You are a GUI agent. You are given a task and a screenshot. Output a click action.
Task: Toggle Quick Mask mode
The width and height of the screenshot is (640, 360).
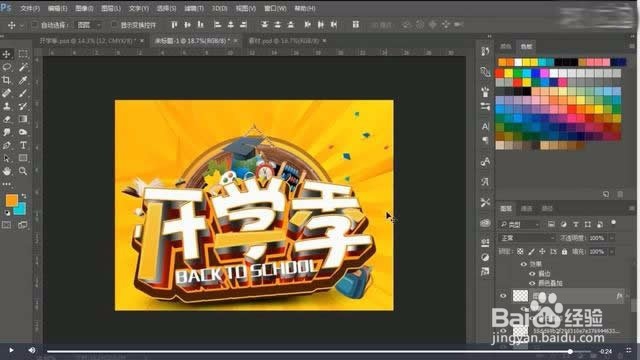click(7, 225)
